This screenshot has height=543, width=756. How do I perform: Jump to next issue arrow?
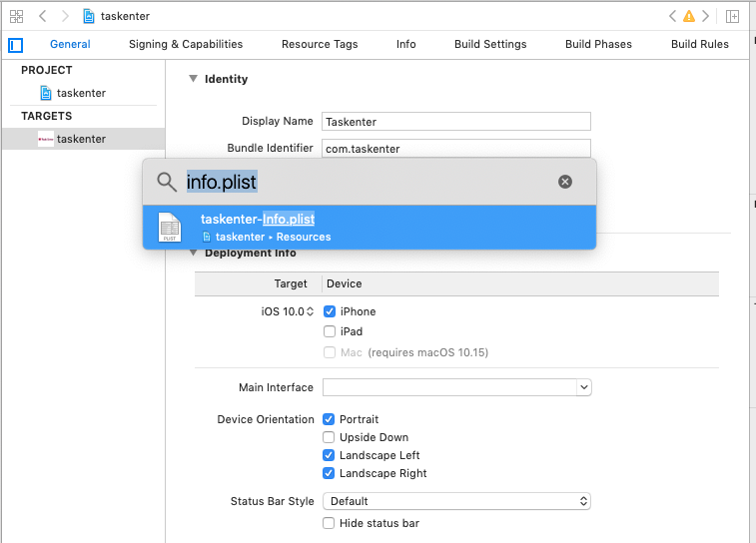click(706, 16)
